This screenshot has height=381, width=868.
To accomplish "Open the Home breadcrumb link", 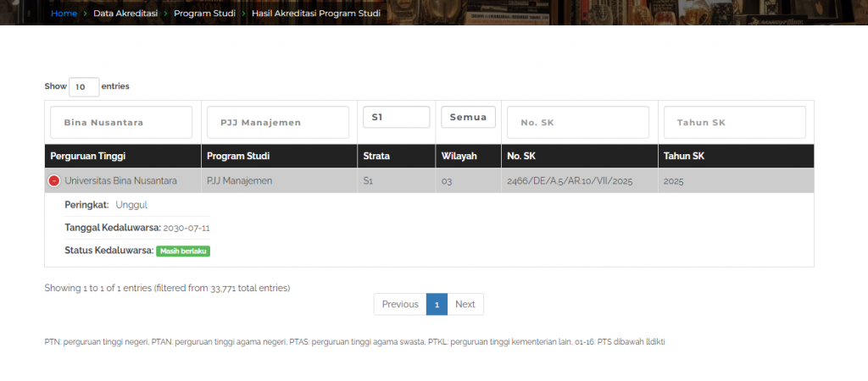I will point(64,14).
